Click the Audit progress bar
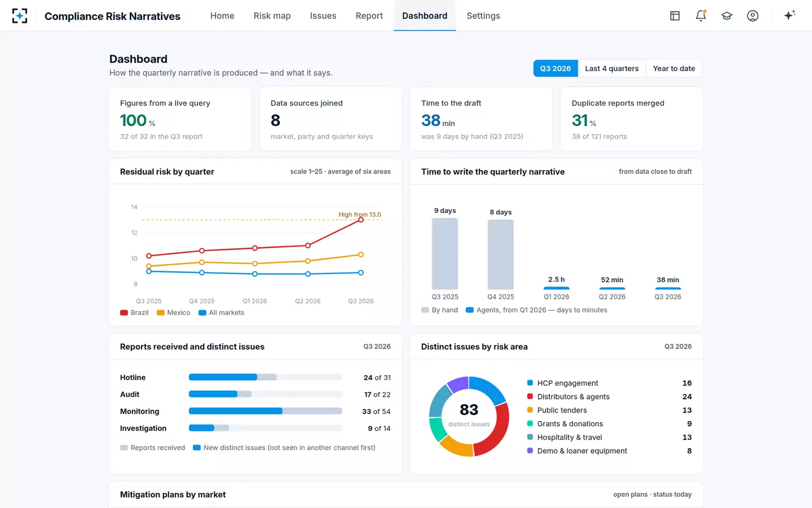 pos(266,394)
